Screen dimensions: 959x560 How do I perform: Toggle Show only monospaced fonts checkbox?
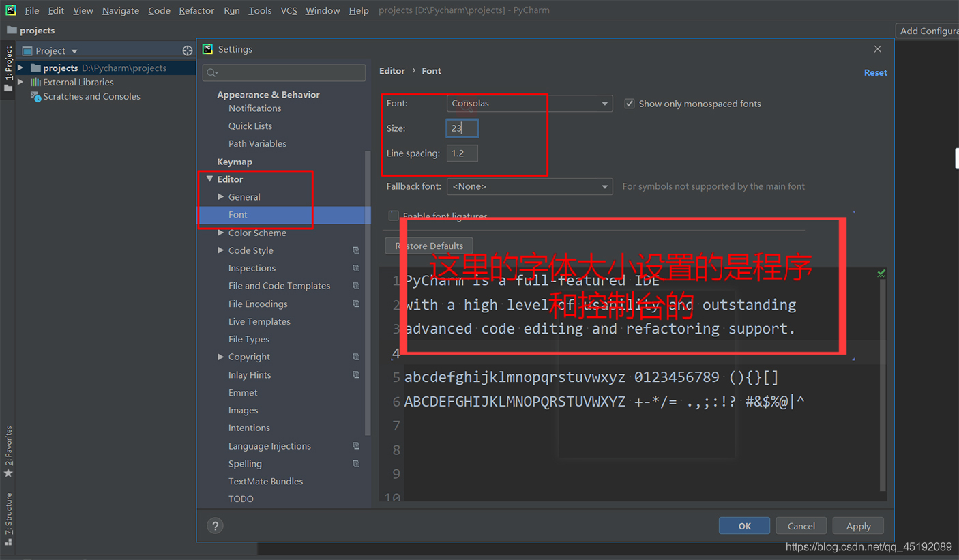coord(629,104)
